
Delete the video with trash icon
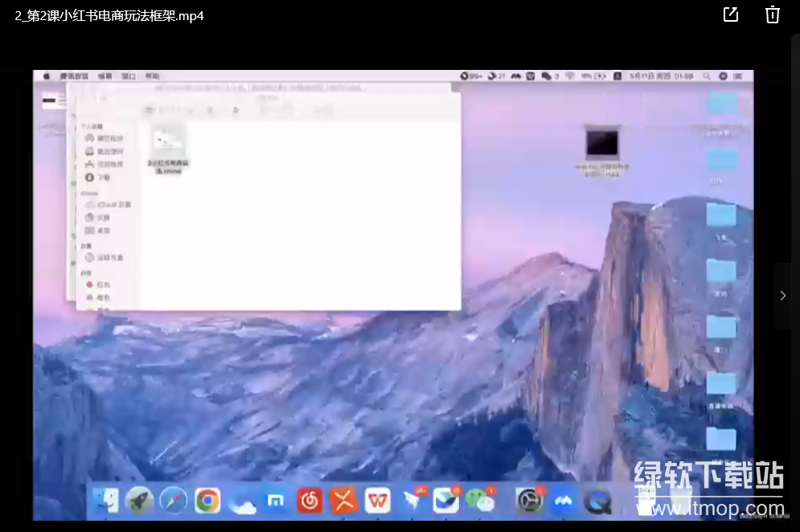(x=772, y=15)
